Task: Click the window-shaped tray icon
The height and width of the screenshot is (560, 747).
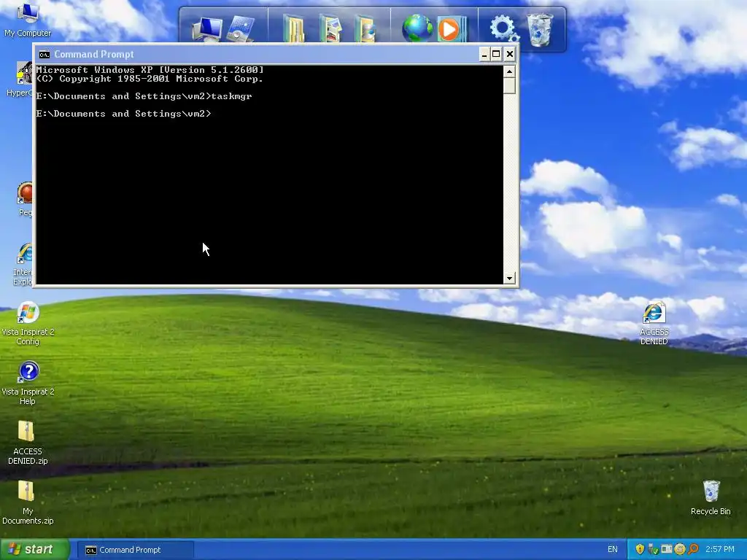Action: [667, 549]
